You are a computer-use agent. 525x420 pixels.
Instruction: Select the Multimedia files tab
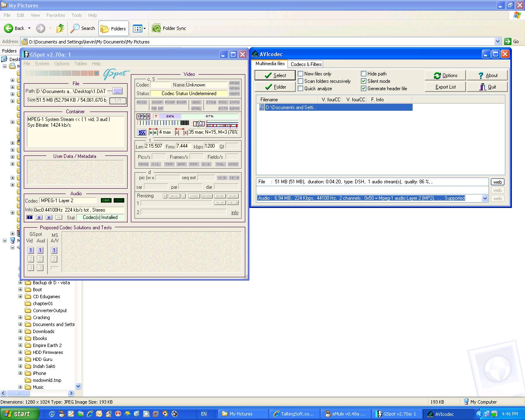(x=270, y=64)
